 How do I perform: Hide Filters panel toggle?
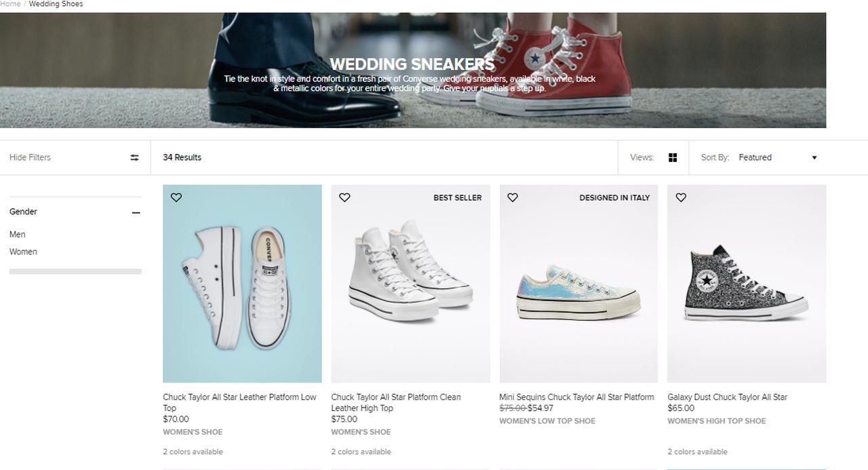30,157
